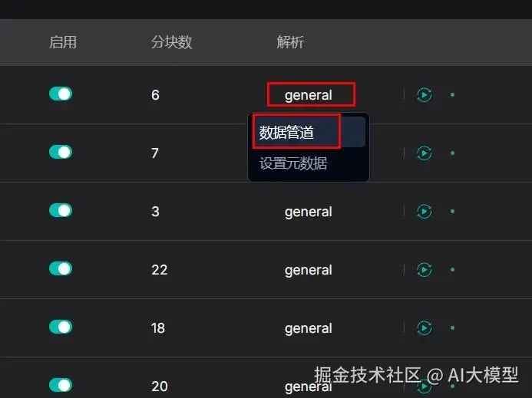
Task: Disable the toggle for the 6-chunk row
Action: 61,94
